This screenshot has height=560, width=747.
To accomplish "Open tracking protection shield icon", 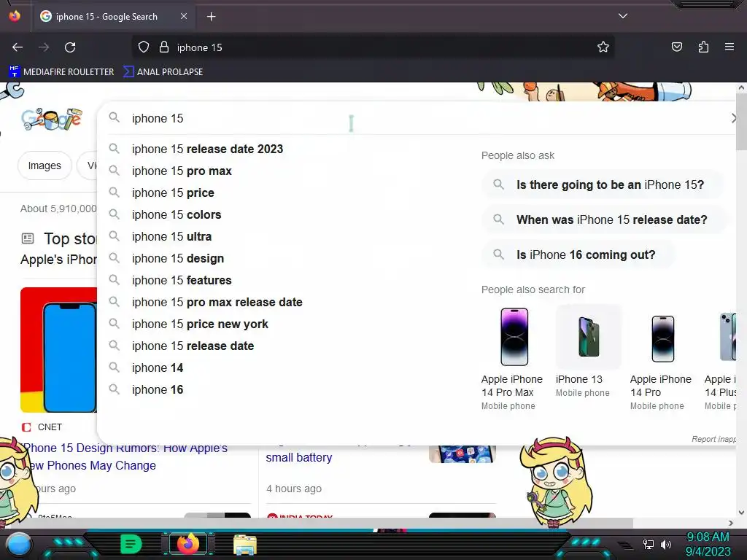I will tap(144, 47).
